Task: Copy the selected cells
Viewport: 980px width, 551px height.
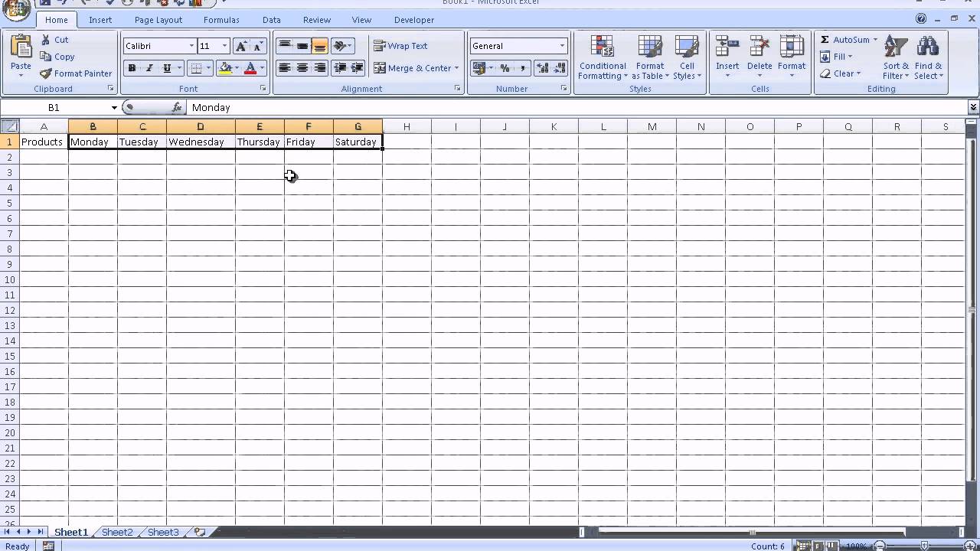Action: tap(57, 57)
